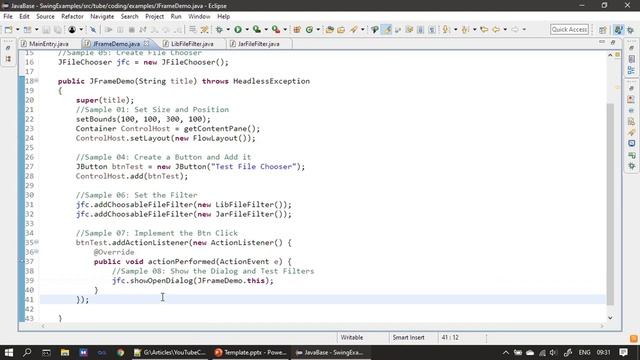Click the ENG language indicator
640x360 pixels.
click(584, 352)
